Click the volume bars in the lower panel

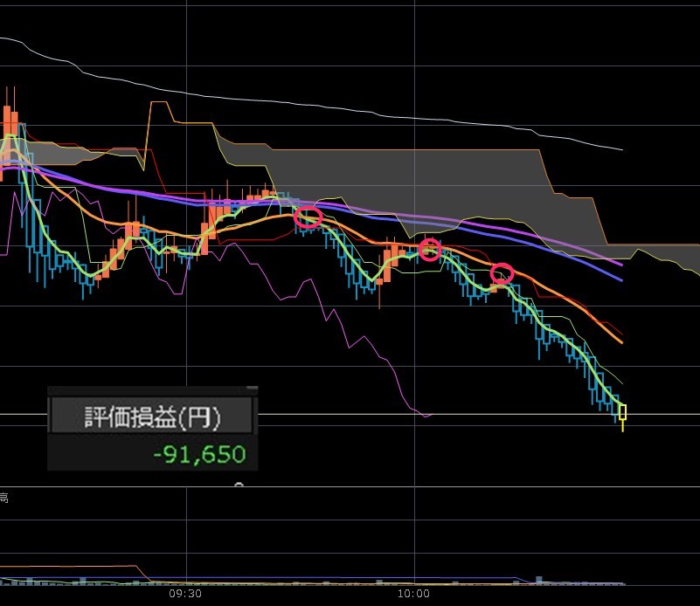[542, 580]
